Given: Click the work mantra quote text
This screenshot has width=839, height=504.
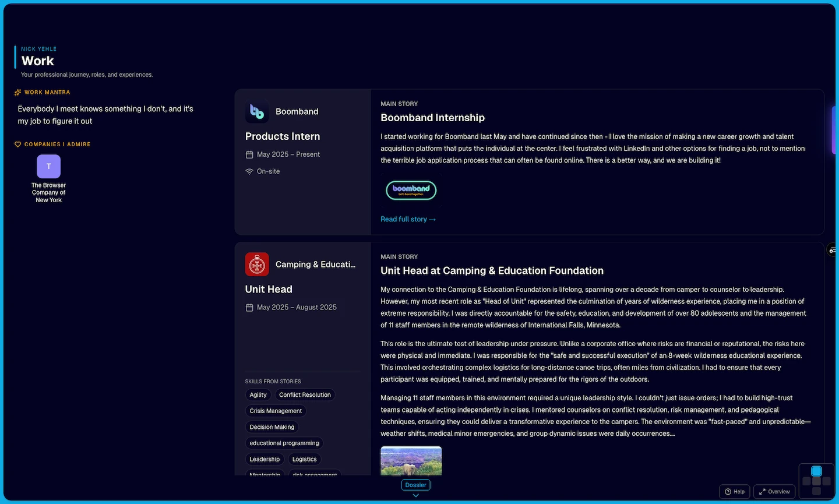Looking at the screenshot, I should [x=105, y=115].
